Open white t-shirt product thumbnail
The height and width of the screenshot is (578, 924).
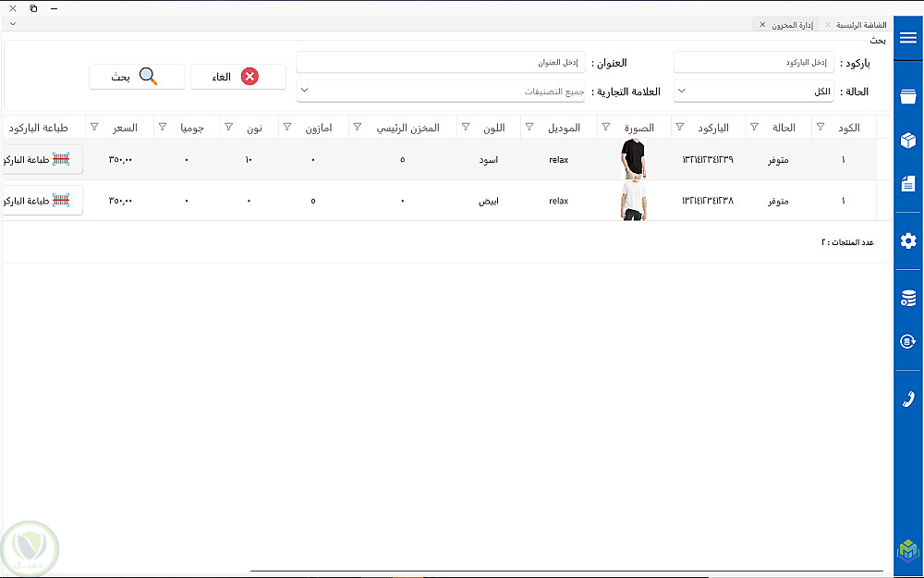(x=634, y=201)
